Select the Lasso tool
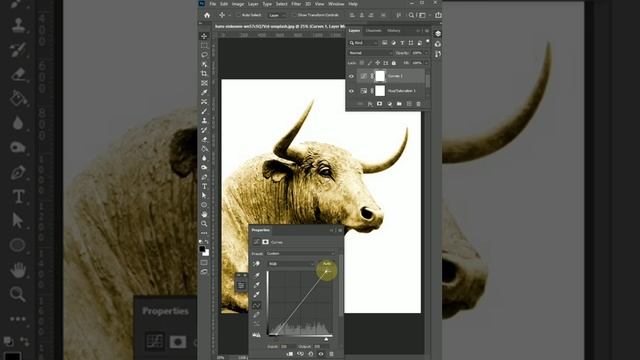 tap(204, 55)
